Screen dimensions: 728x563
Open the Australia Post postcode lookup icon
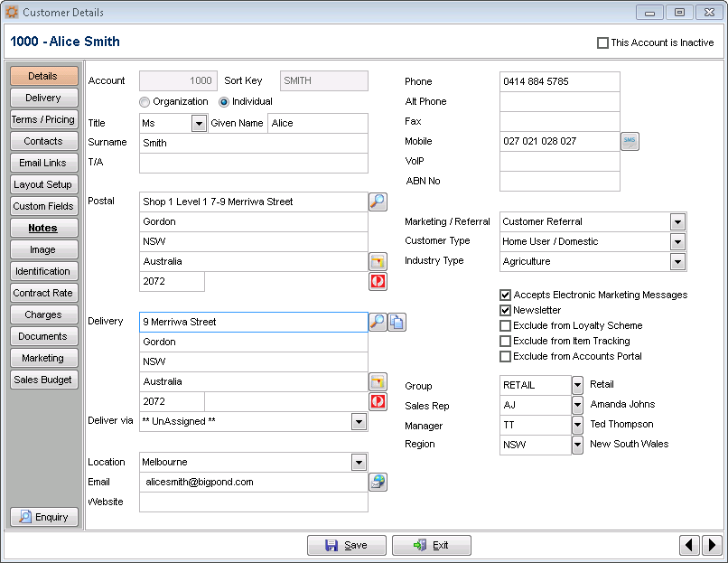[378, 281]
